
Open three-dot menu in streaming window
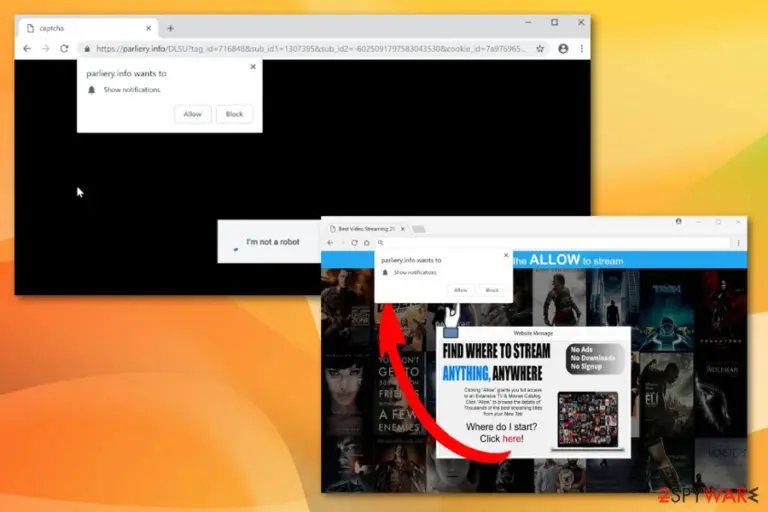(738, 243)
